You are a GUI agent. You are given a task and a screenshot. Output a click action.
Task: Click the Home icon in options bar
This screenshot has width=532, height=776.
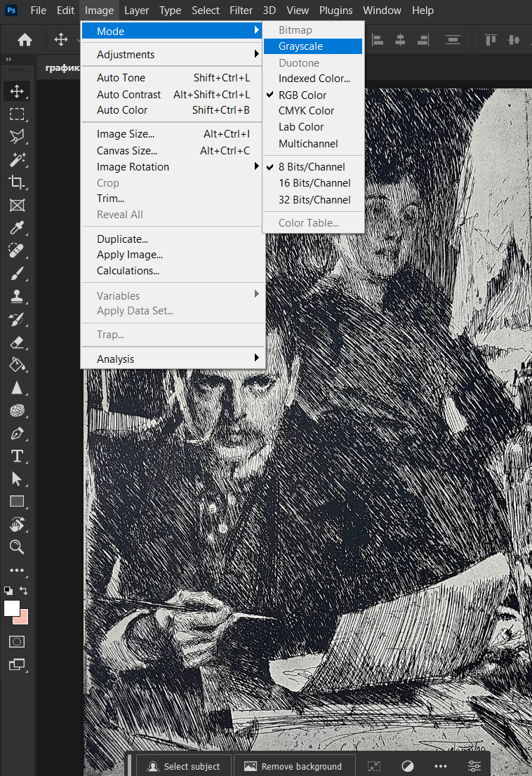click(25, 39)
